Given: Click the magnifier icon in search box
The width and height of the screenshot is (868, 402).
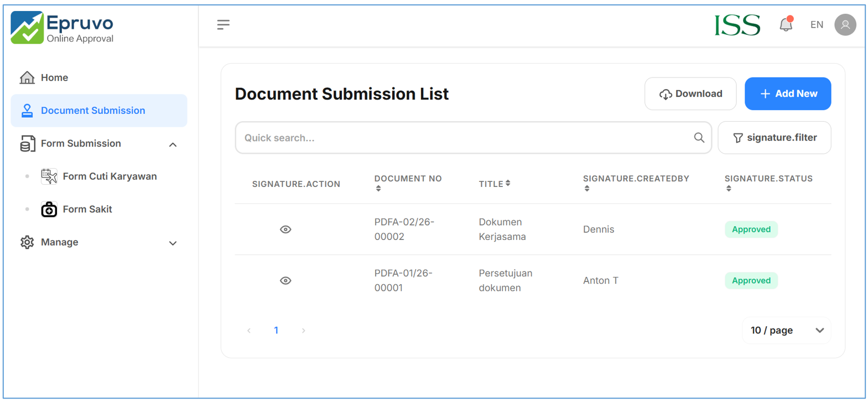Looking at the screenshot, I should [699, 138].
